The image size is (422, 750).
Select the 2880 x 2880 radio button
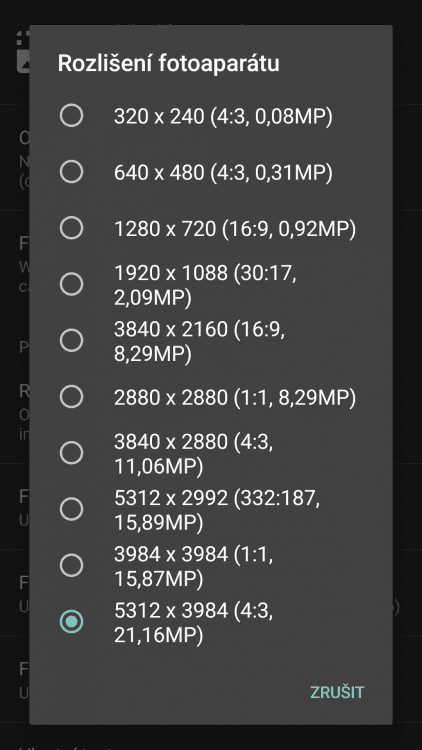71,397
